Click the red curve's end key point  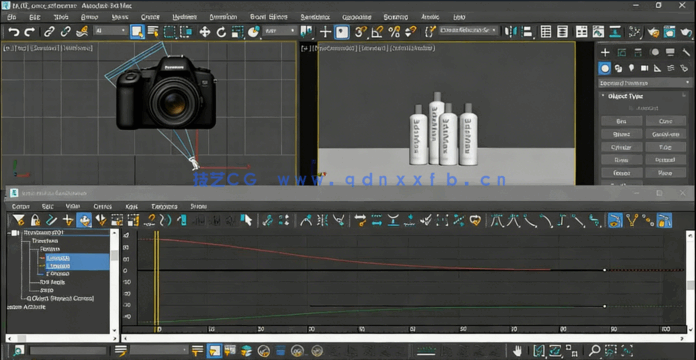click(x=605, y=270)
